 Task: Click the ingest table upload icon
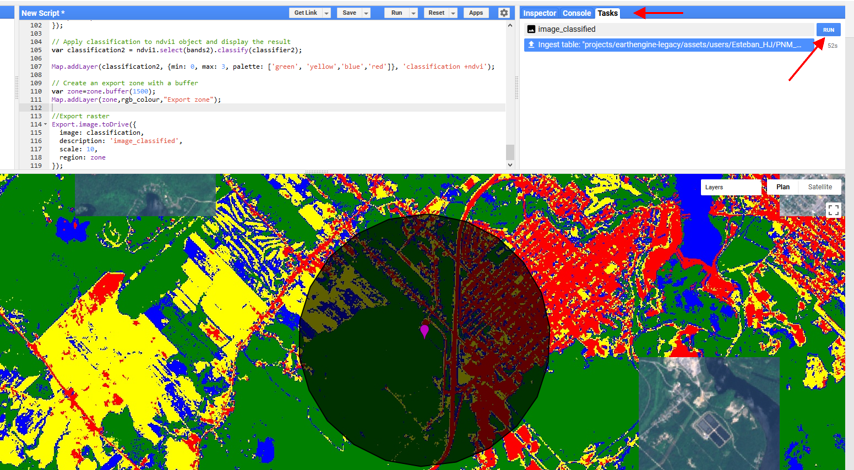[531, 45]
